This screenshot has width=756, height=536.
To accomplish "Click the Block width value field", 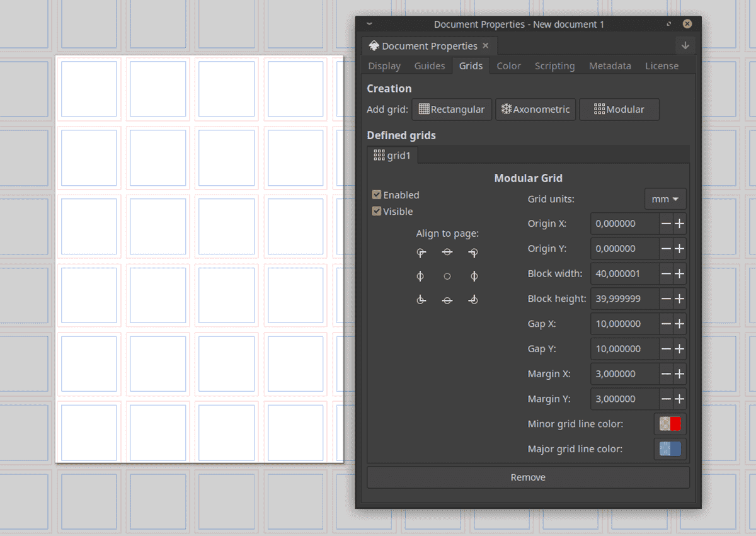I will (625, 274).
